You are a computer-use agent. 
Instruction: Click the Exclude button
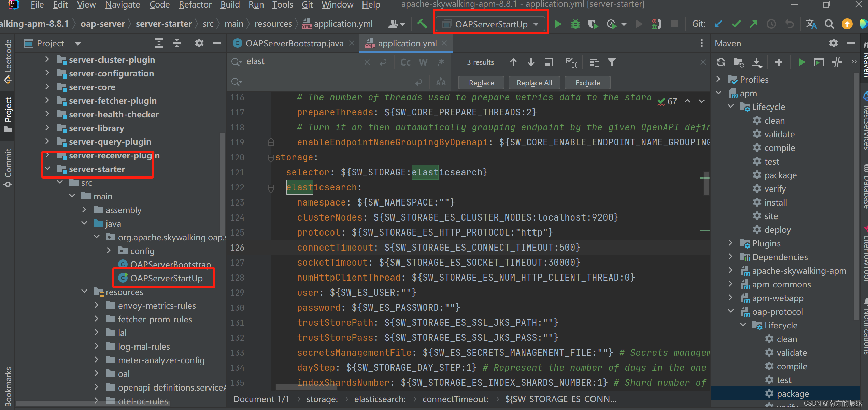point(587,83)
